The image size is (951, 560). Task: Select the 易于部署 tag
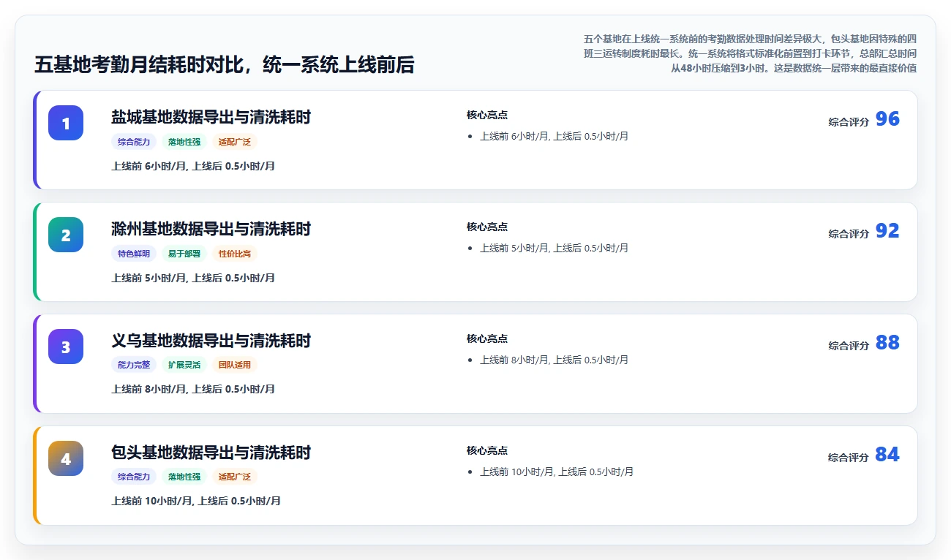pos(184,254)
